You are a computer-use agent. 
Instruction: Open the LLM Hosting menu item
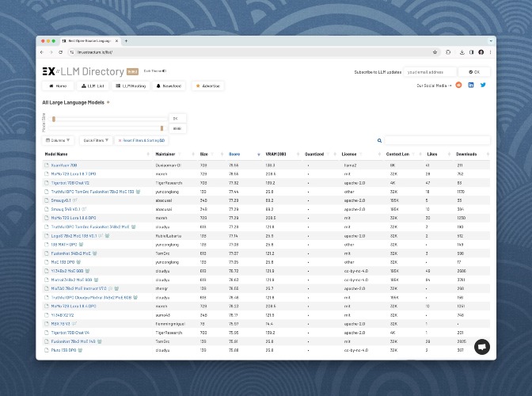tap(131, 86)
